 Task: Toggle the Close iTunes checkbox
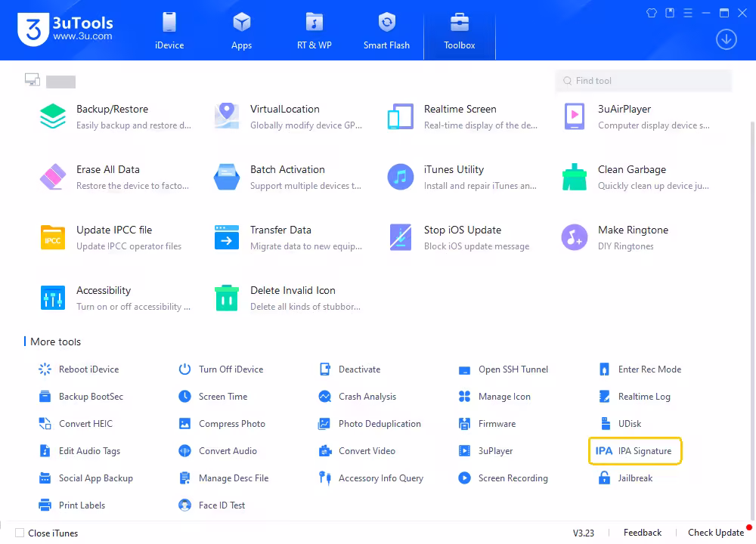coord(20,533)
